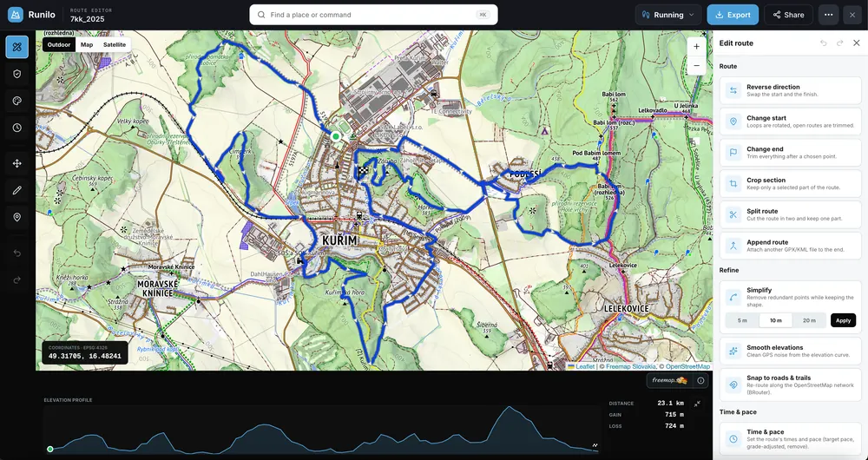
Task: Click the 724 m loss value
Action: [x=674, y=426]
